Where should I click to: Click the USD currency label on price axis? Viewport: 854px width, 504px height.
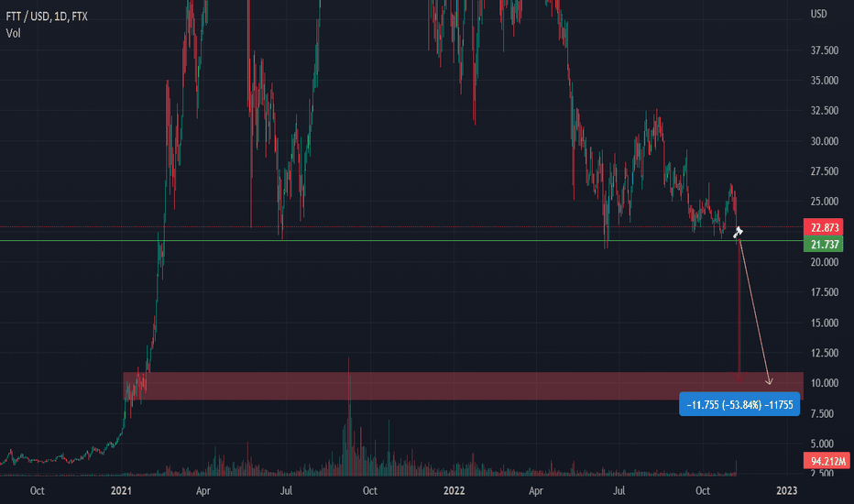(818, 14)
